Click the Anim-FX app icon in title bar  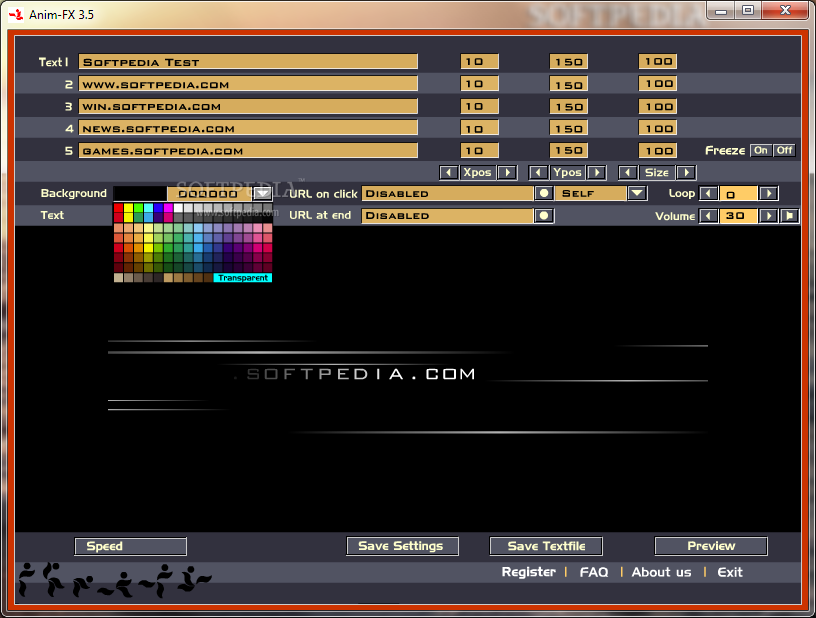[16, 14]
